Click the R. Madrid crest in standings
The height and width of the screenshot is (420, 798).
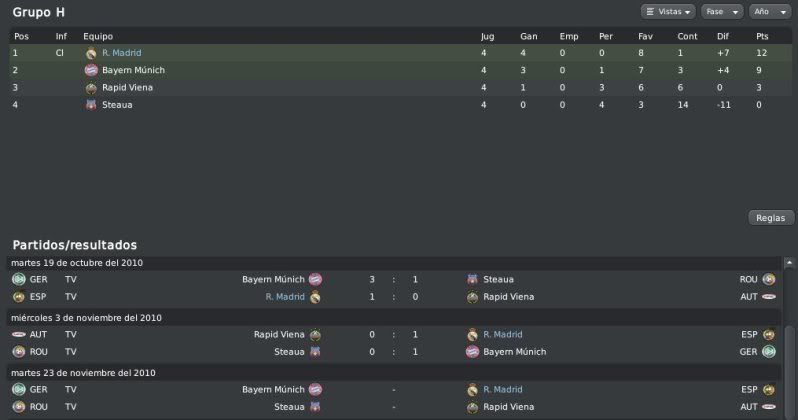tap(91, 53)
